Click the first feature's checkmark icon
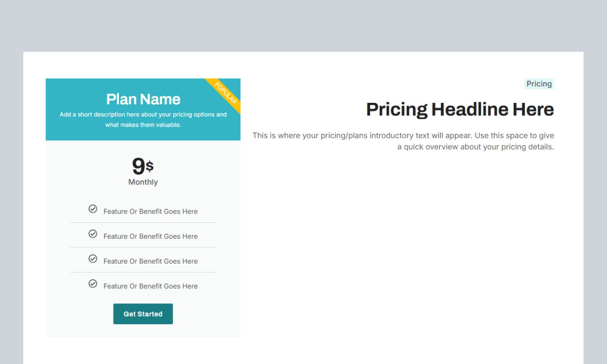 [93, 209]
